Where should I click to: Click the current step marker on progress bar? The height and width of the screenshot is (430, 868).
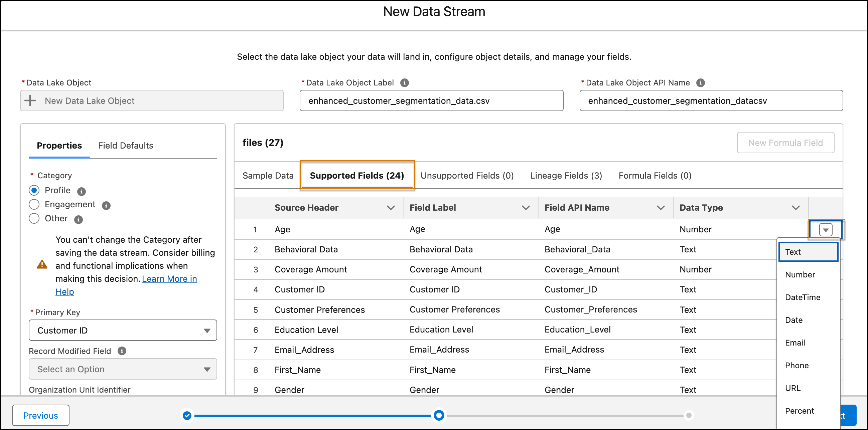point(439,416)
